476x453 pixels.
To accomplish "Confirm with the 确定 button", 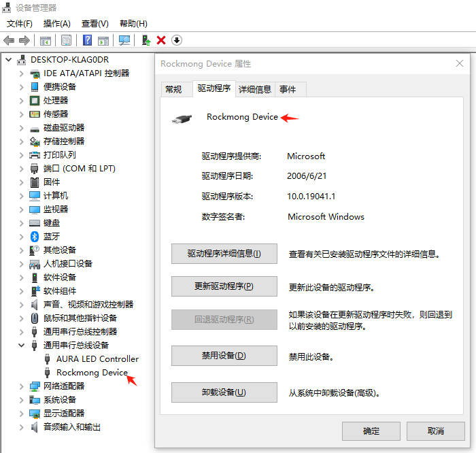I will [x=371, y=431].
